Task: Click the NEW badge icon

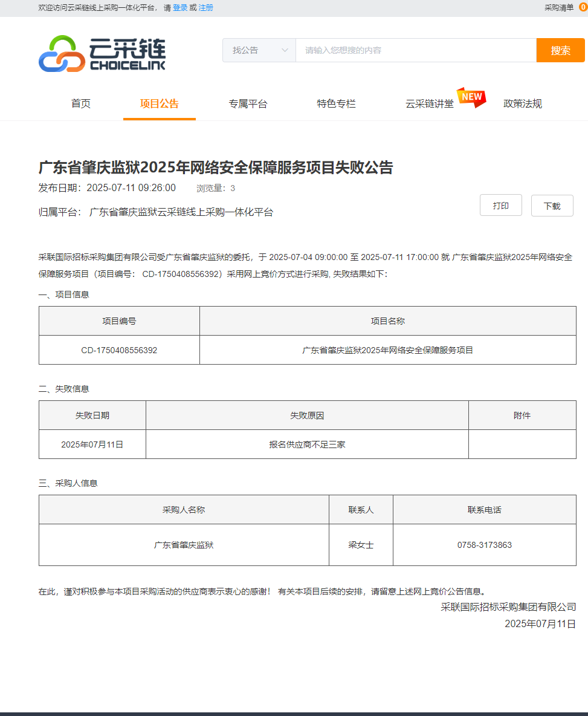Action: 472,97
